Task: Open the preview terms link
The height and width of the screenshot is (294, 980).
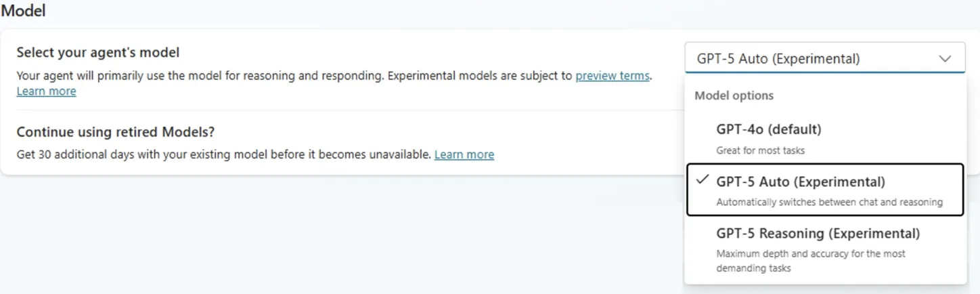Action: coord(612,76)
